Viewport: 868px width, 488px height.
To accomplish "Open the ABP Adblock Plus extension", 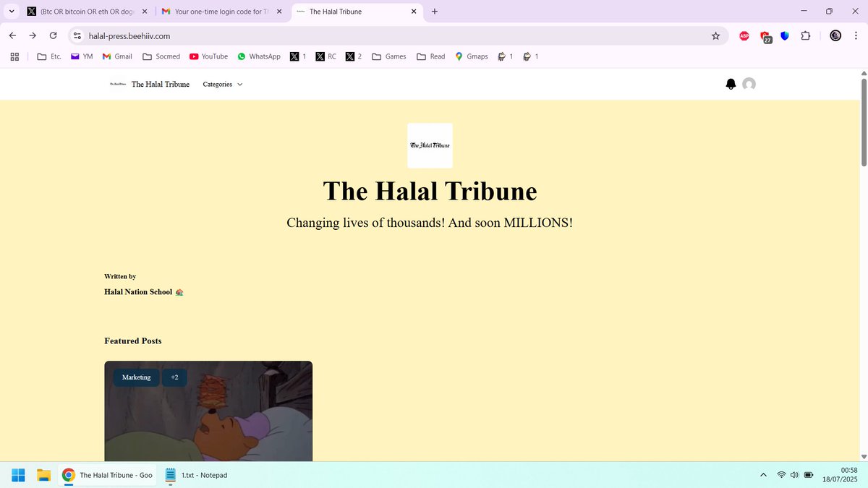I will pyautogui.click(x=744, y=35).
